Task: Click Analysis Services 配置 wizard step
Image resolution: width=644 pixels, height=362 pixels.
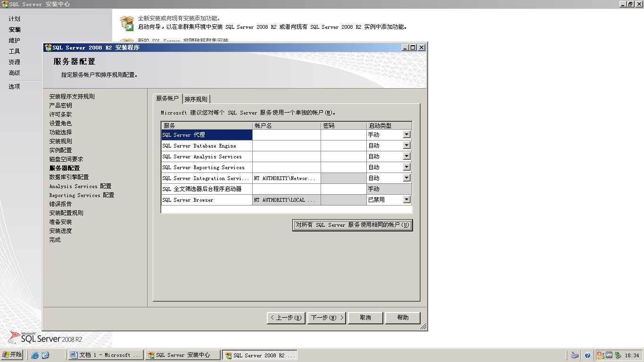Action: [x=80, y=186]
